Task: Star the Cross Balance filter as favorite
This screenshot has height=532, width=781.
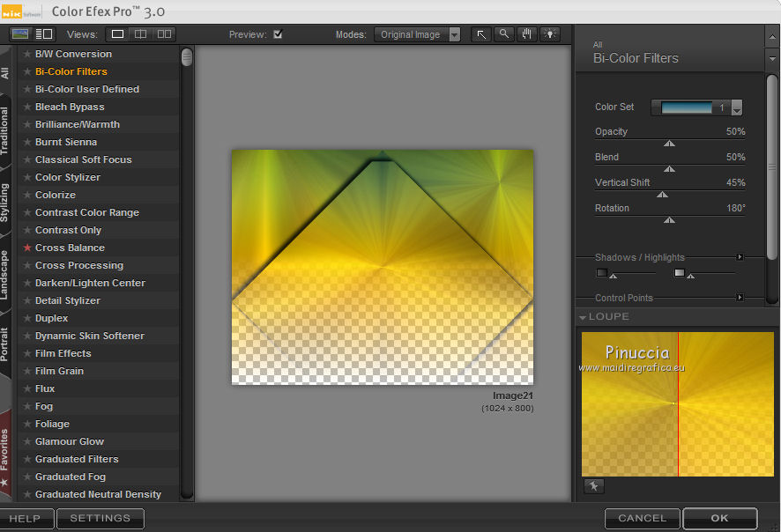Action: click(27, 248)
